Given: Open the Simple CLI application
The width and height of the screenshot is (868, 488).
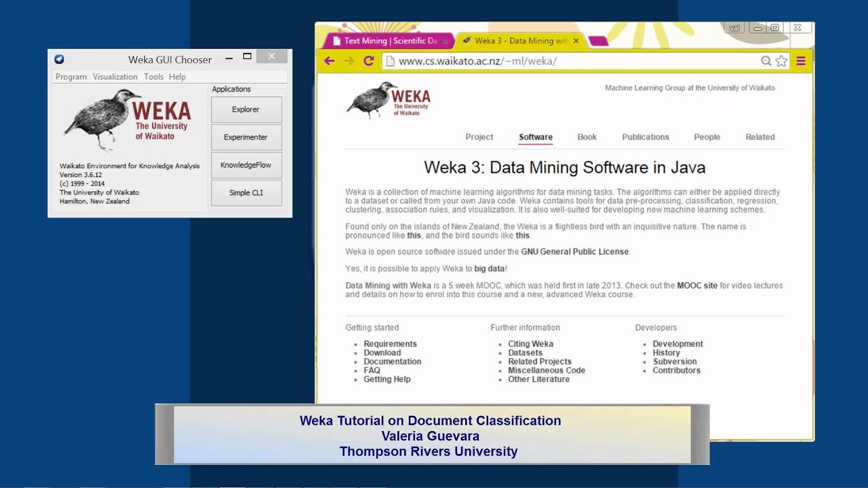Looking at the screenshot, I should point(246,192).
